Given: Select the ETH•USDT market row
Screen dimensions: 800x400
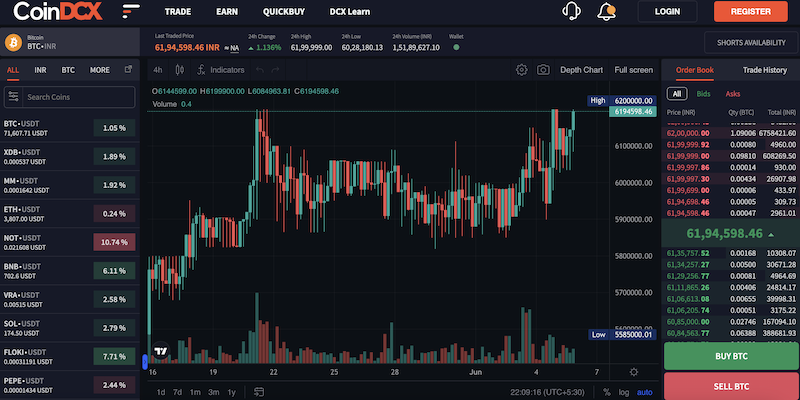Looking at the screenshot, I should click(x=69, y=214).
